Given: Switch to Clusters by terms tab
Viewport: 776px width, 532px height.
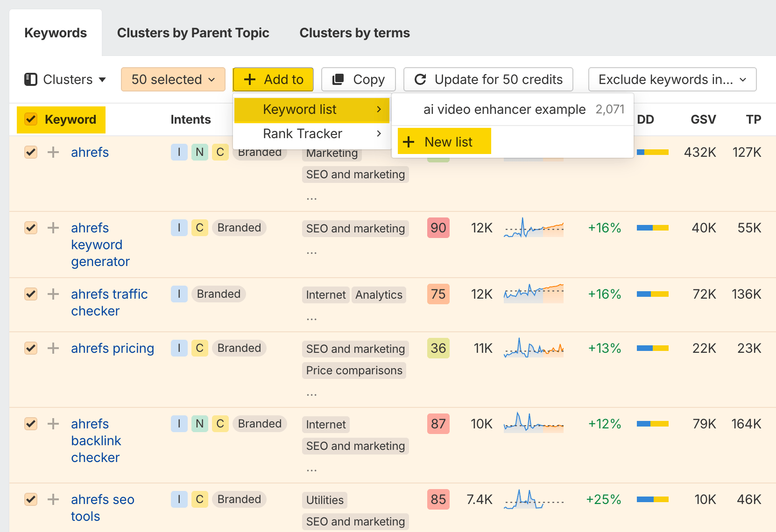Looking at the screenshot, I should pos(355,33).
